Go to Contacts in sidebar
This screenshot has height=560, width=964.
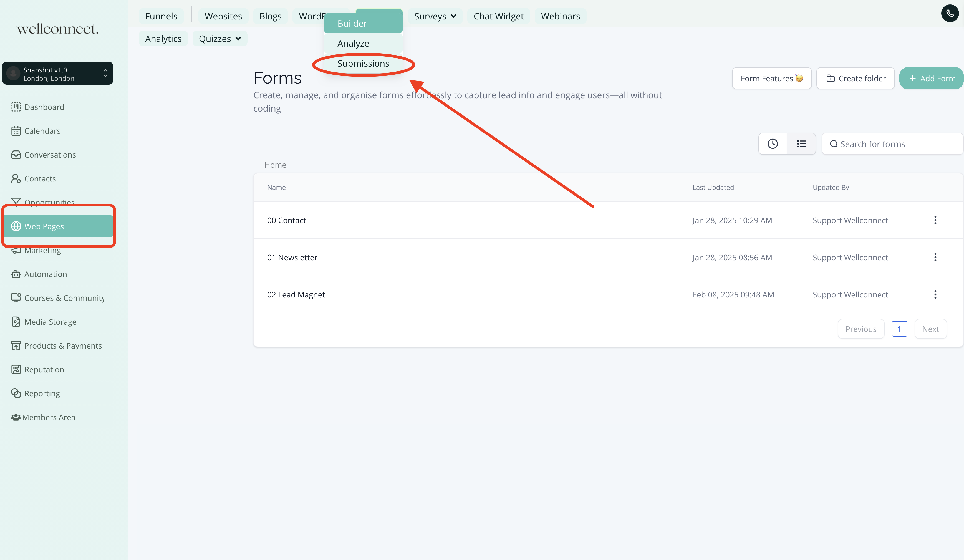pos(40,179)
